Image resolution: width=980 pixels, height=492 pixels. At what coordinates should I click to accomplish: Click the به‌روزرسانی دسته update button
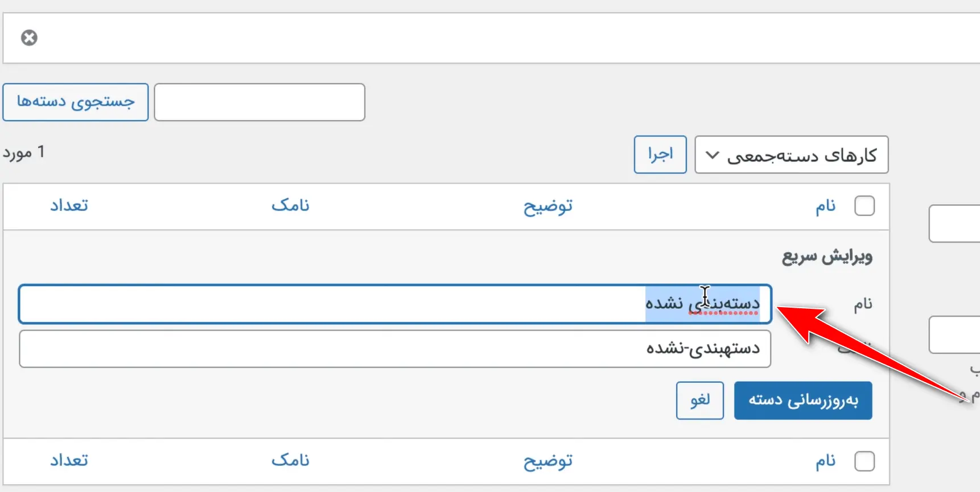point(802,400)
